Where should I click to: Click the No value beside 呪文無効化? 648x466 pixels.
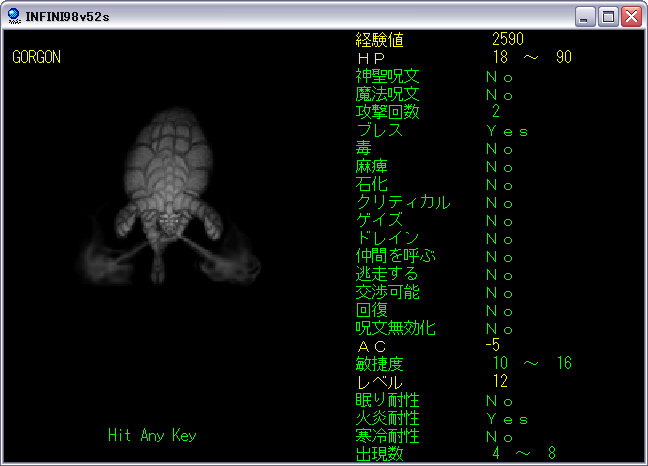point(499,329)
